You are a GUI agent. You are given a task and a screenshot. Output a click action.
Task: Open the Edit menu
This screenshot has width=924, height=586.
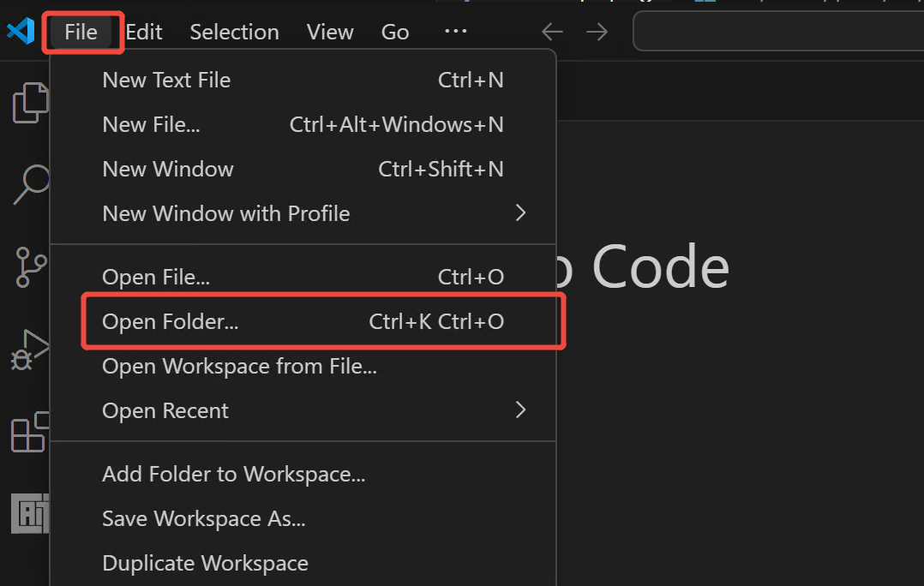pos(144,32)
